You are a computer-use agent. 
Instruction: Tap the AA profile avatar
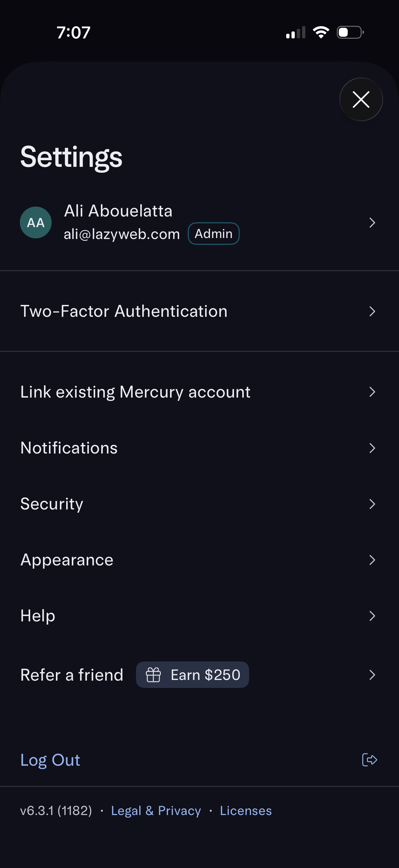36,222
